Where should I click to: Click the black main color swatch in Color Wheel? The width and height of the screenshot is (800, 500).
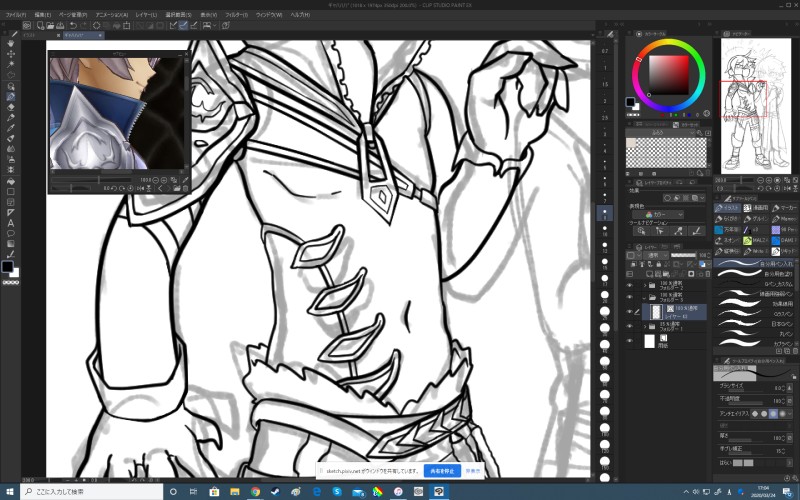click(x=630, y=102)
